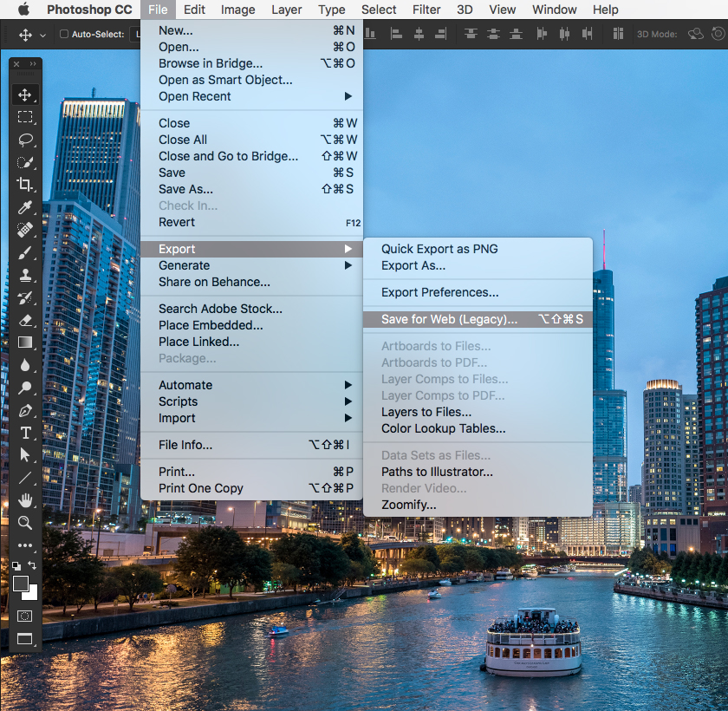728x711 pixels.
Task: Click the Zoom tool magnifier
Action: [x=25, y=523]
